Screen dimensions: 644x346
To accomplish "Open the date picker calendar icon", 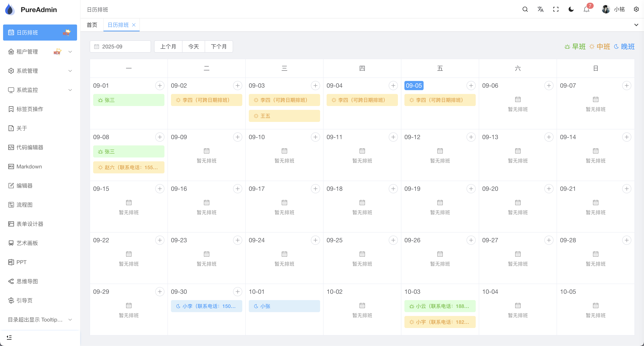I will [x=97, y=47].
